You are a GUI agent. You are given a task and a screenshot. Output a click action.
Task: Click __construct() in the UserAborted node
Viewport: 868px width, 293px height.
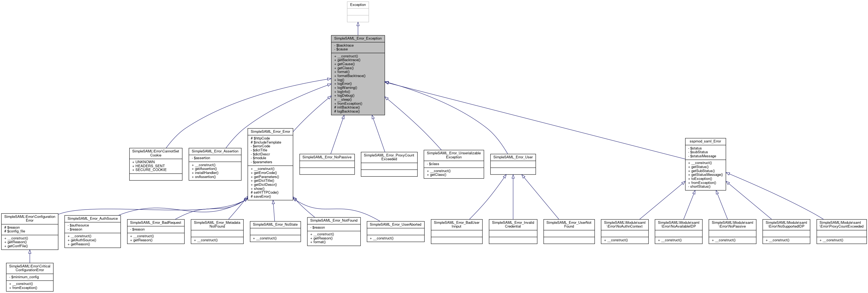click(x=381, y=238)
